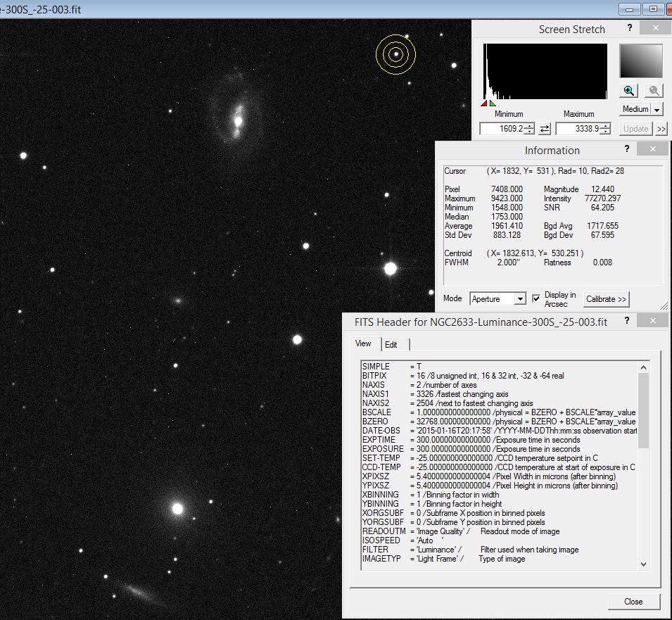This screenshot has width=672, height=620.
Task: Click the zoom-out magnifier in Screen Stretch
Action: 653,90
